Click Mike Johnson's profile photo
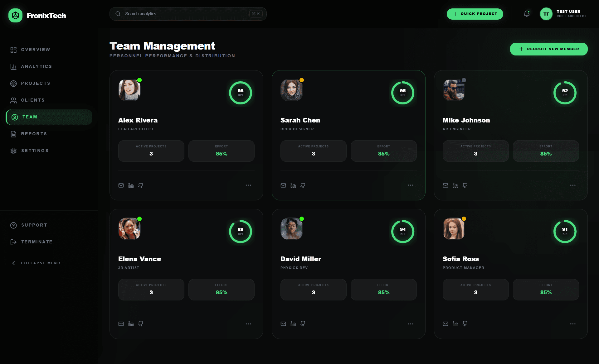599x364 pixels. pos(454,90)
